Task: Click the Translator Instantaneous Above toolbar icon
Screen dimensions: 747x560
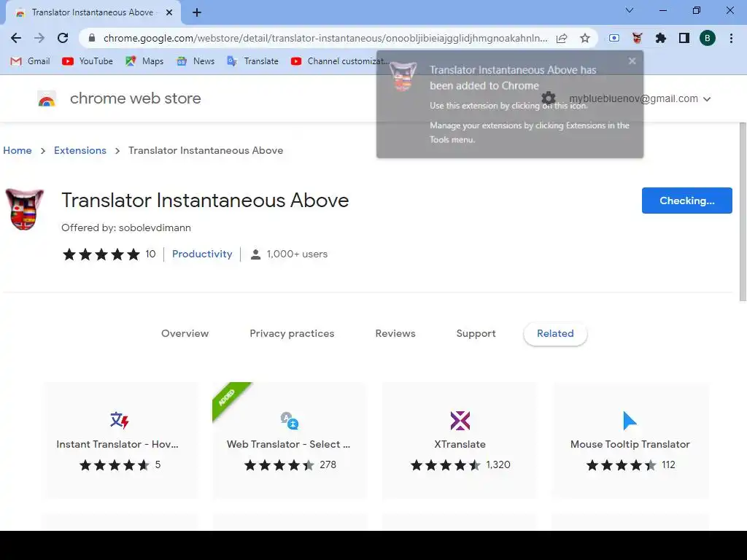Action: click(x=638, y=38)
